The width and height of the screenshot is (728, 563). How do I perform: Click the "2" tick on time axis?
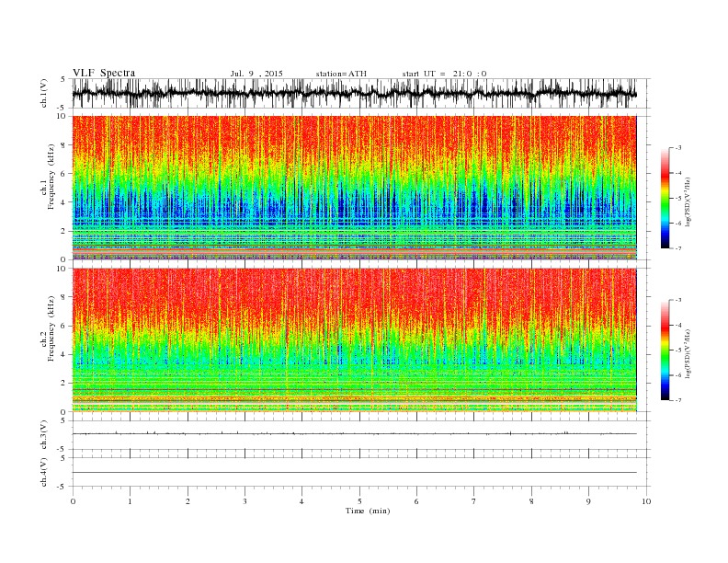(188, 501)
